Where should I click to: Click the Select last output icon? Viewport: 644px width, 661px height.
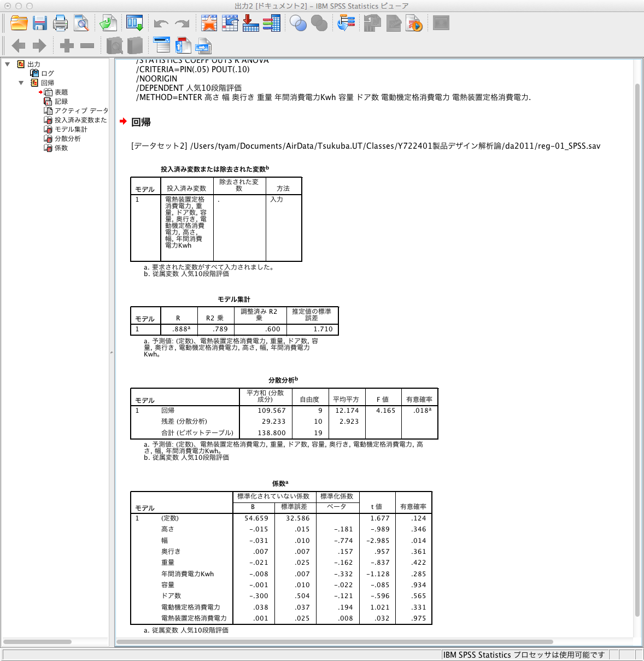(346, 23)
